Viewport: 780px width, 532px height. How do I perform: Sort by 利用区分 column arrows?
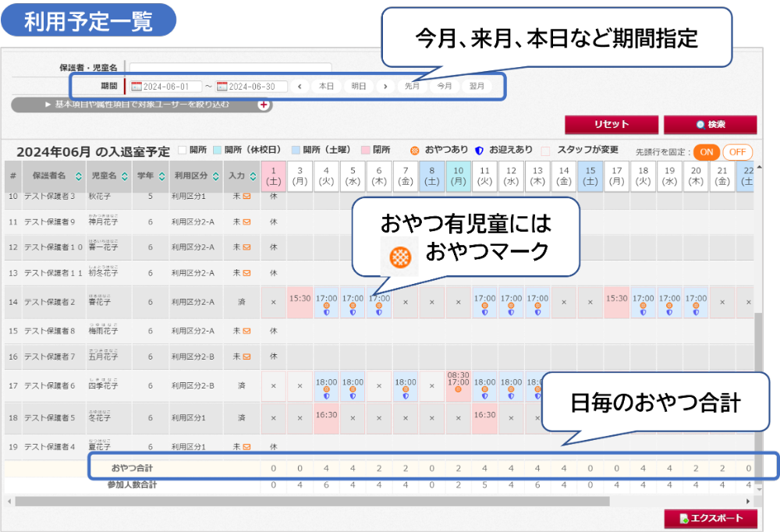click(216, 176)
